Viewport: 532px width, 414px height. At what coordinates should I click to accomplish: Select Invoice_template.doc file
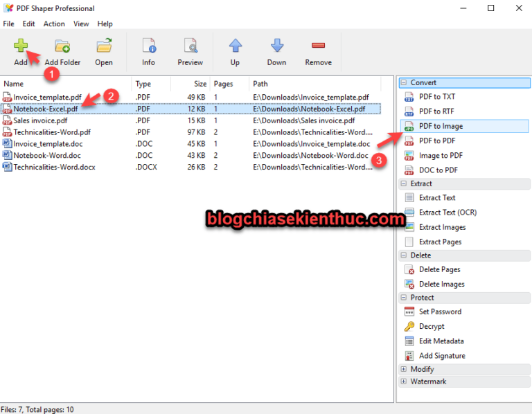point(48,144)
